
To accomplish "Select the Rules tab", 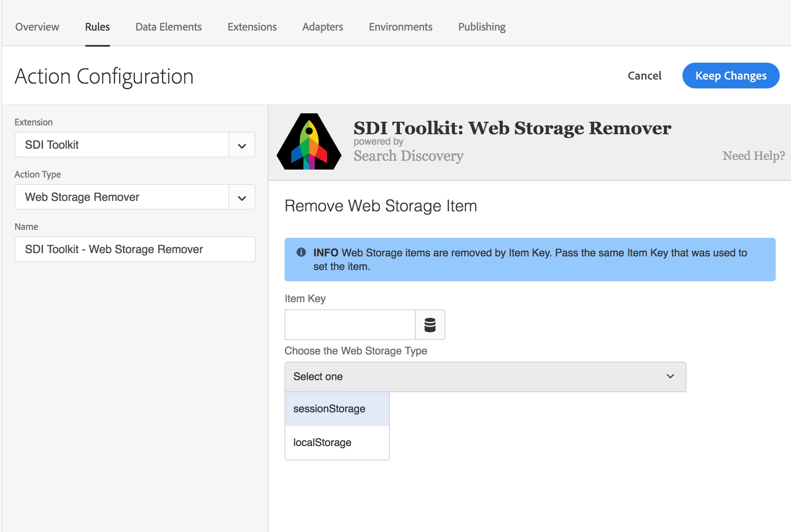I will pyautogui.click(x=97, y=27).
